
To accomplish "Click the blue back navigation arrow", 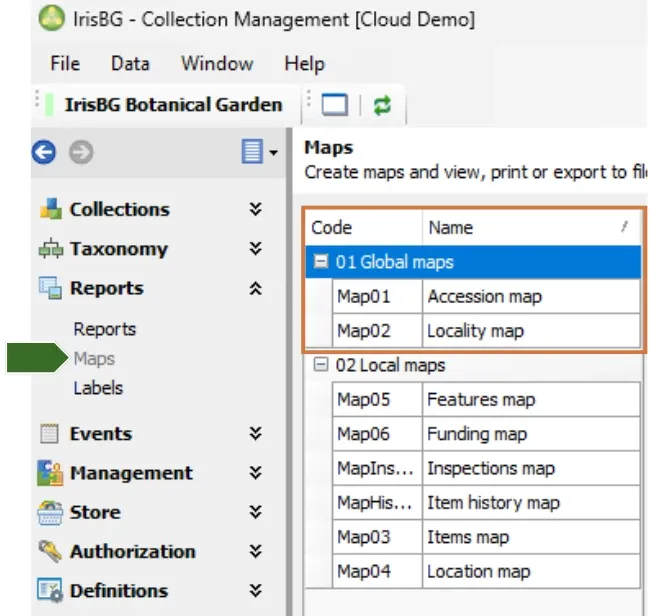I will (x=44, y=152).
